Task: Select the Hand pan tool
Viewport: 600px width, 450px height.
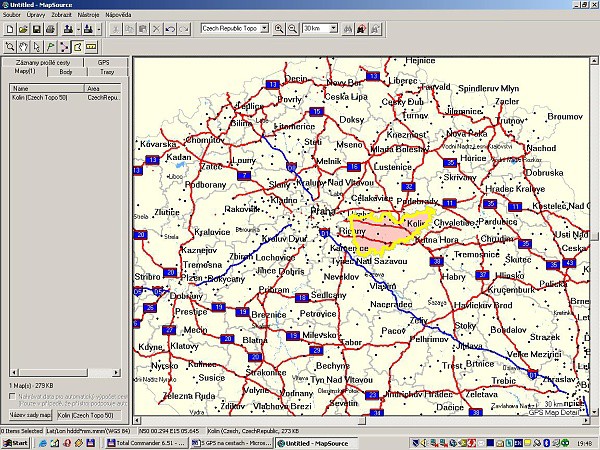Action: pyautogui.click(x=23, y=47)
